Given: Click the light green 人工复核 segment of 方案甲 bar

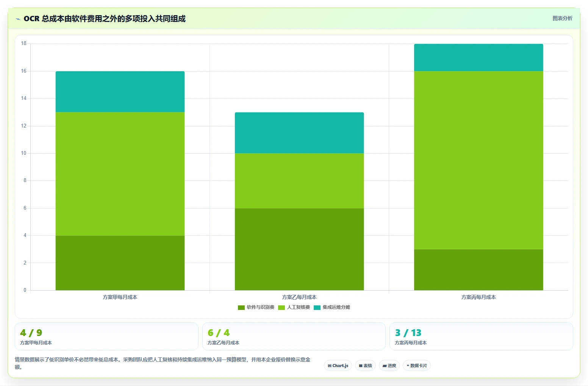Looking at the screenshot, I should 120,174.
